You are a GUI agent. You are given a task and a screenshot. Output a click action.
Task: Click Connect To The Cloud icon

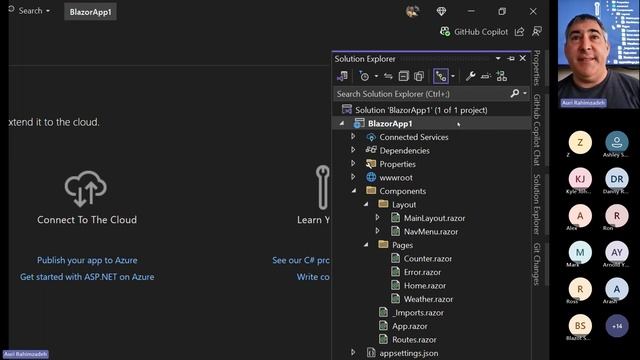[86, 189]
